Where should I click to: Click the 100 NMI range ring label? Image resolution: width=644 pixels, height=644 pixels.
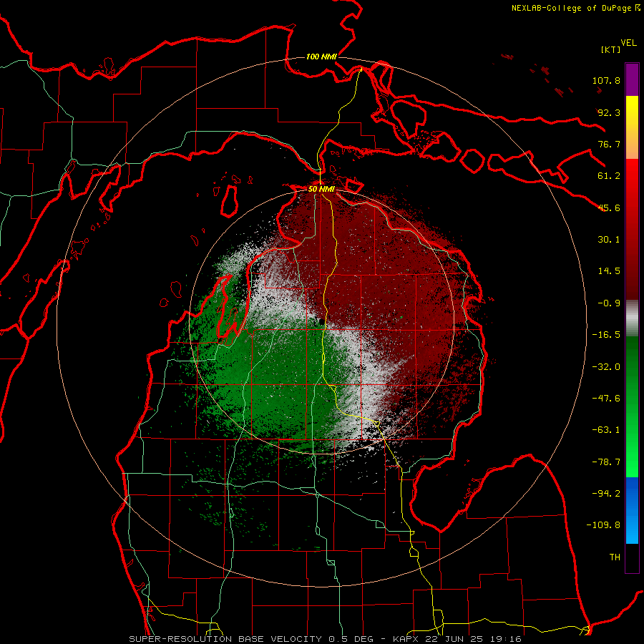click(x=321, y=57)
